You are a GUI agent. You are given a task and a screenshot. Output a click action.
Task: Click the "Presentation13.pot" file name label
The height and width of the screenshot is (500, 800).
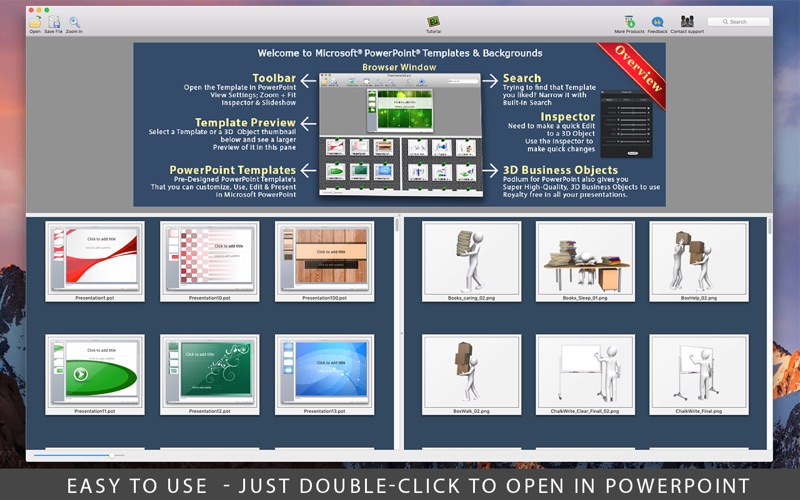click(x=324, y=411)
